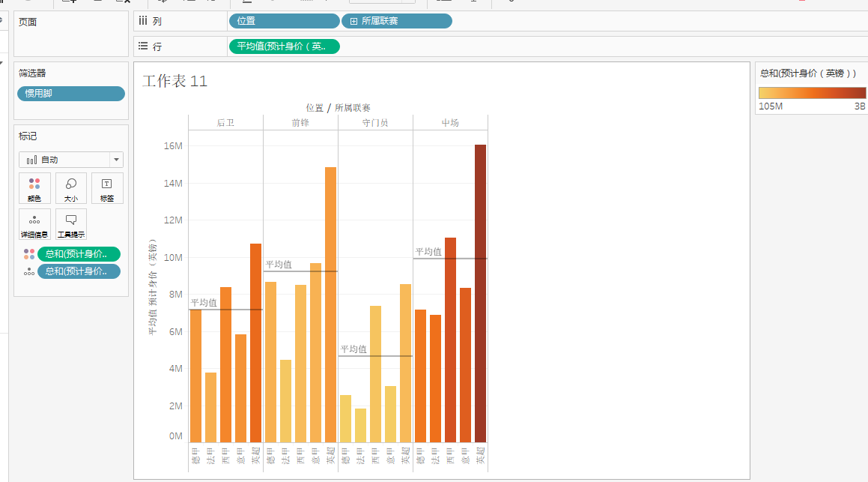This screenshot has width=868, height=482.
Task: Click the 16M axis tick label
Action: point(173,145)
